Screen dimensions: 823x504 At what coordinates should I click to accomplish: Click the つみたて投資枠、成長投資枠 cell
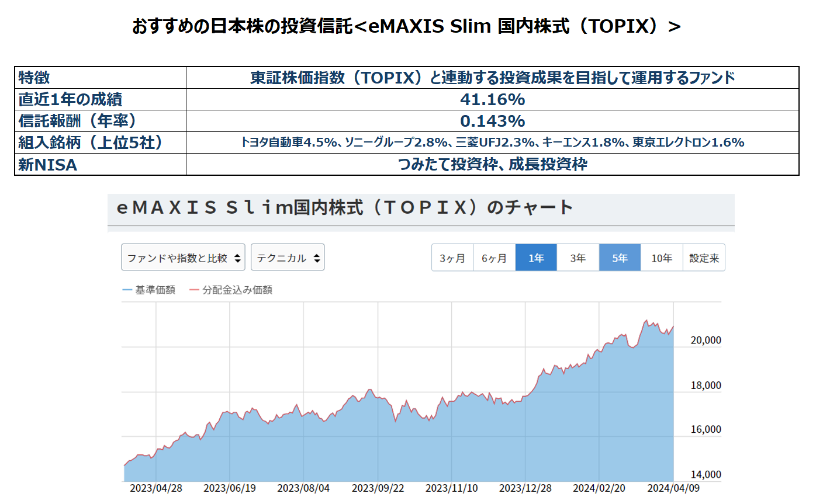click(492, 165)
